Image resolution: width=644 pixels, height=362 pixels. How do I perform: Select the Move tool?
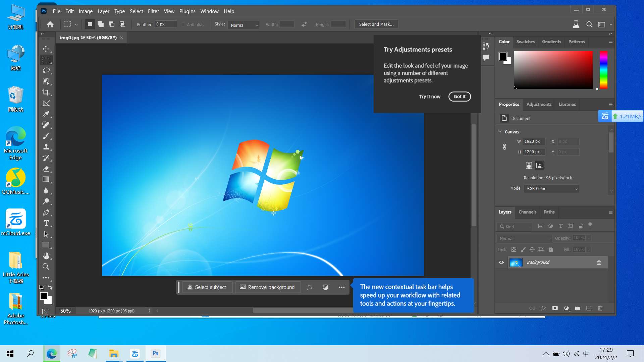[46, 49]
